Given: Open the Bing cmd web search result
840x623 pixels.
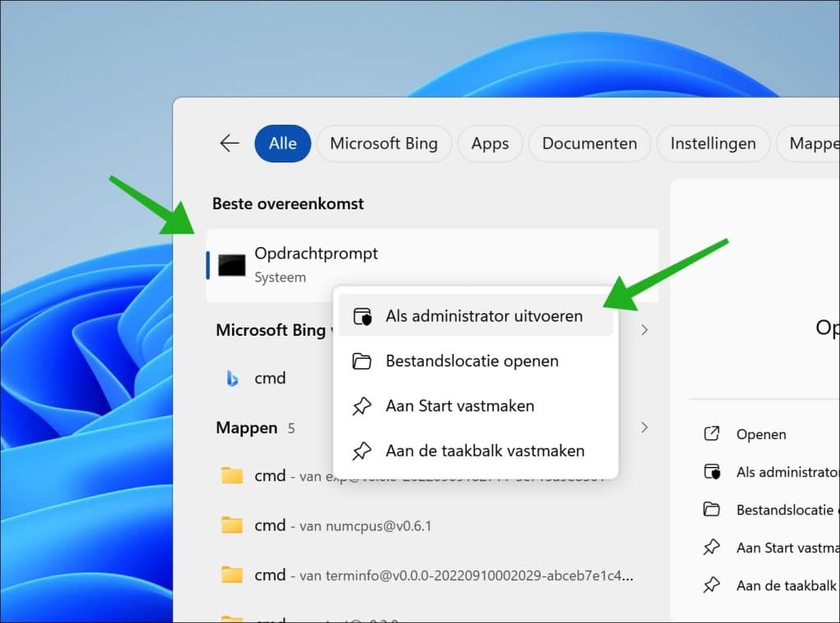Looking at the screenshot, I should pos(271,378).
